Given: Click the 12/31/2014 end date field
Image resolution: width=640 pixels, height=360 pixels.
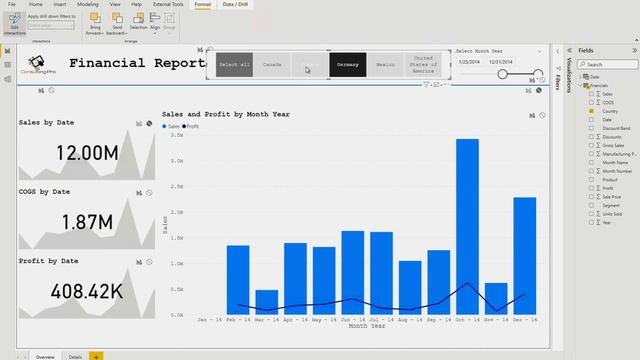Looking at the screenshot, I should 500,62.
